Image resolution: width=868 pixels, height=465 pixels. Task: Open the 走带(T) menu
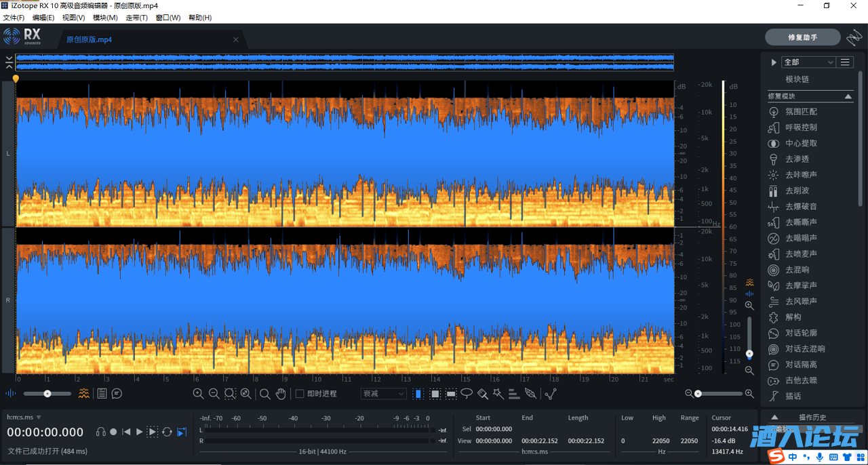(x=136, y=18)
